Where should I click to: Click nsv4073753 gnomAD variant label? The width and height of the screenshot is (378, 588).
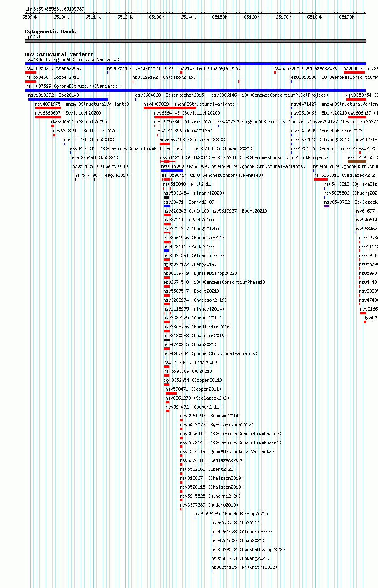(x=265, y=122)
